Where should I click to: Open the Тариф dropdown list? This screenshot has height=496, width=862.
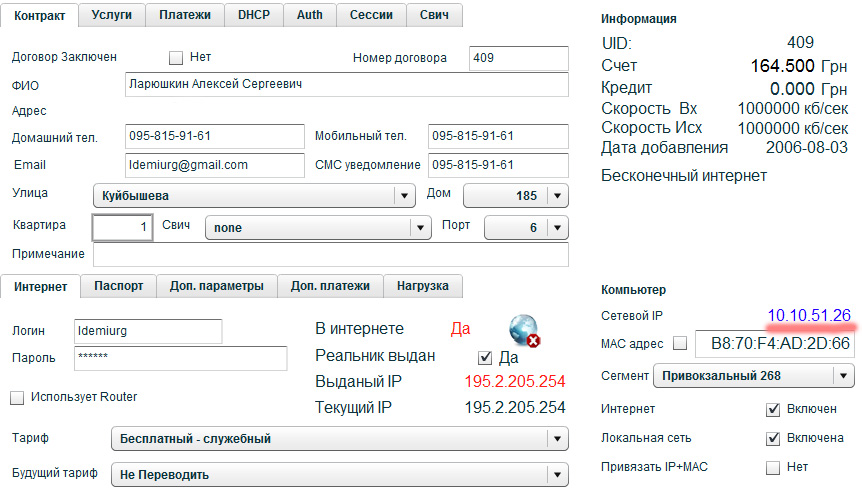pyautogui.click(x=555, y=439)
